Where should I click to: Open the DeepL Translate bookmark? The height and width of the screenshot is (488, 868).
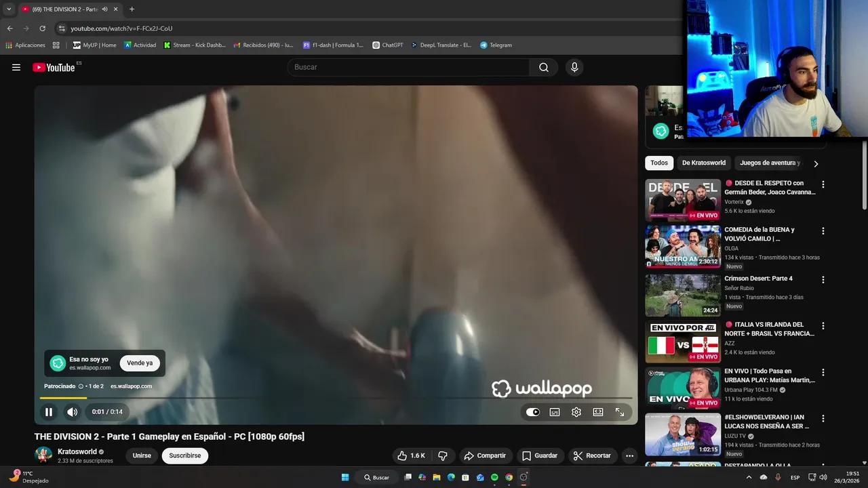tap(441, 45)
